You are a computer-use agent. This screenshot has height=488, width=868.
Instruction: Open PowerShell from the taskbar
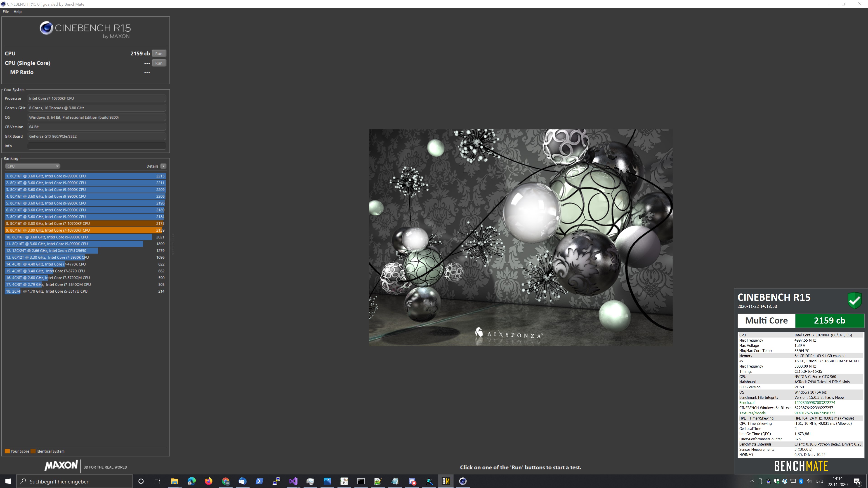[259, 481]
